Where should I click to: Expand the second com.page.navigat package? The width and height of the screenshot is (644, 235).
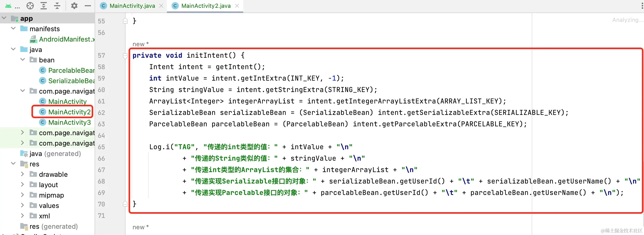coord(22,132)
